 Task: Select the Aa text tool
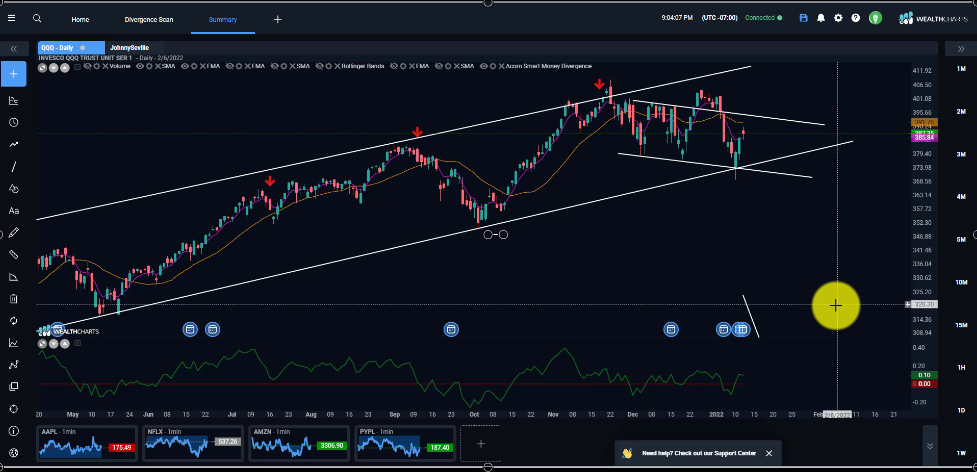click(14, 211)
